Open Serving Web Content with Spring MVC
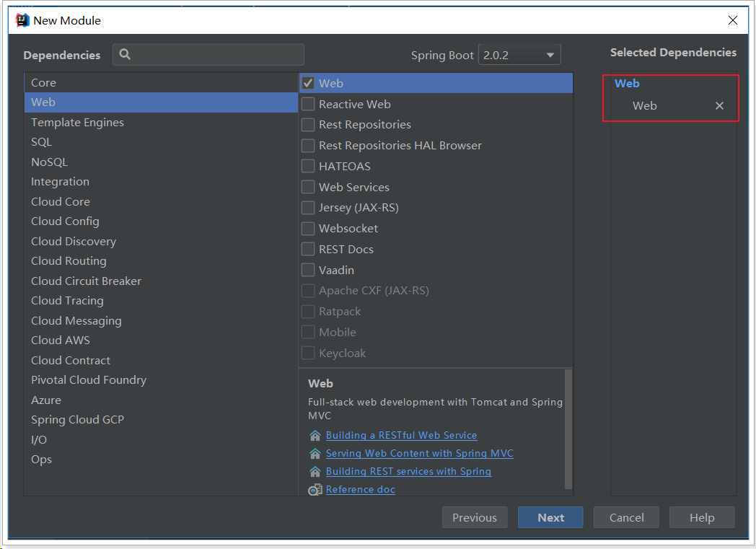Image resolution: width=756 pixels, height=549 pixels. pyautogui.click(x=419, y=454)
